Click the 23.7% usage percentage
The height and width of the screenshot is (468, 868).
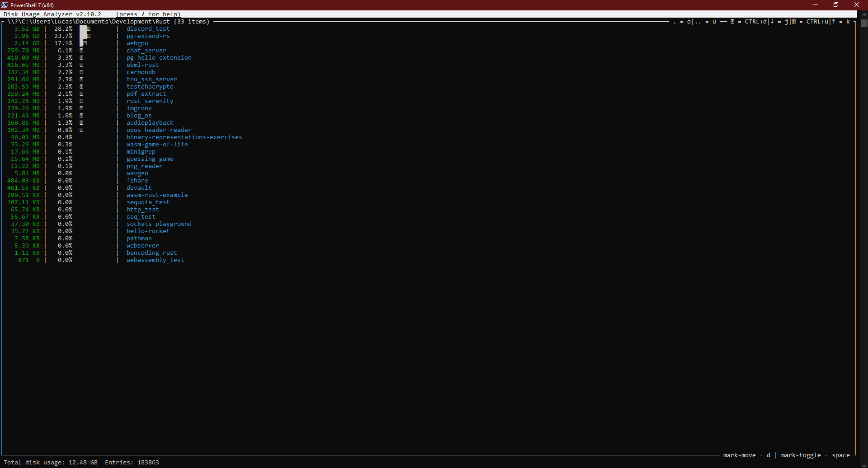coord(63,36)
